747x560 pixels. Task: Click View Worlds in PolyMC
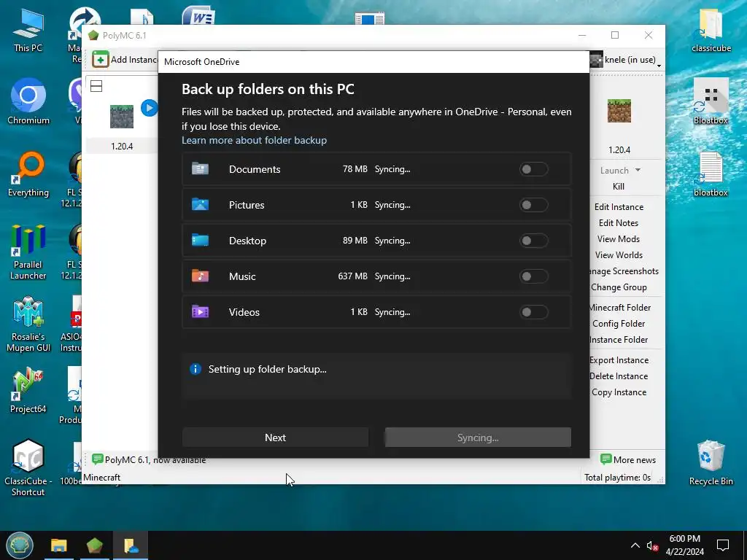click(619, 255)
